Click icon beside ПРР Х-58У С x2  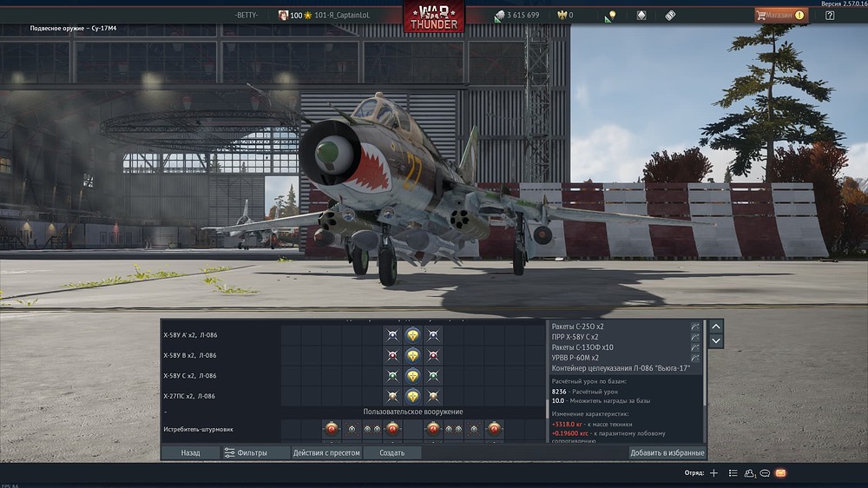point(695,337)
